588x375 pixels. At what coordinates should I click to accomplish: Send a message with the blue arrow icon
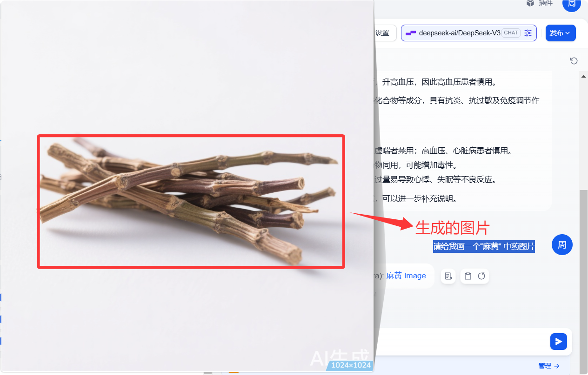pyautogui.click(x=558, y=342)
